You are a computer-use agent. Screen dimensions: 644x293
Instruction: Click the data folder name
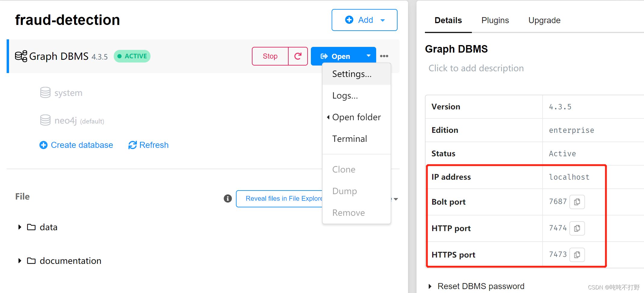coord(48,227)
